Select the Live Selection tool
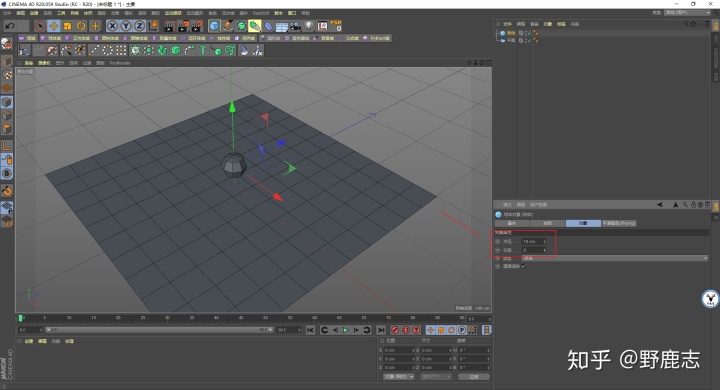 point(40,26)
